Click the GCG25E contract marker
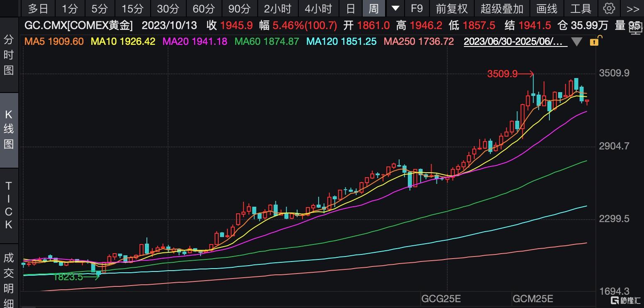 (441, 299)
